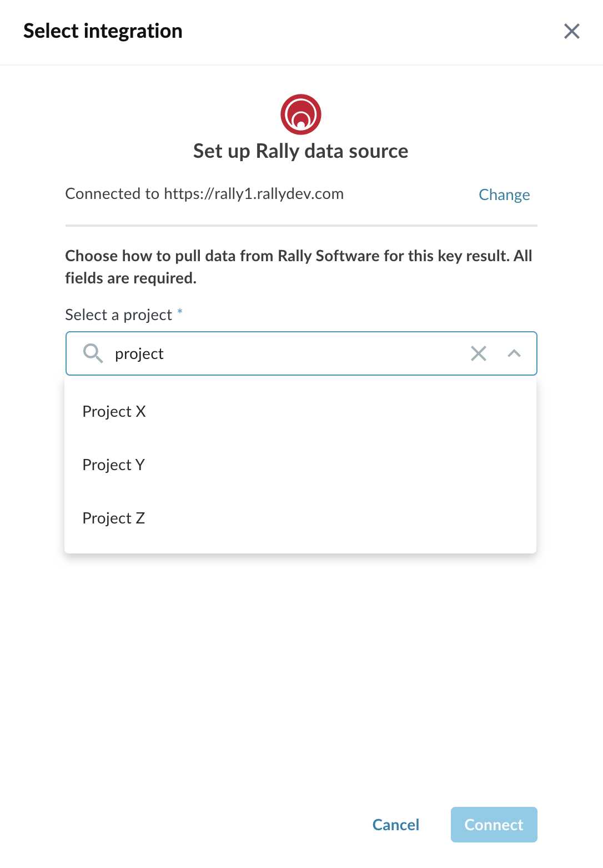This screenshot has width=603, height=868.
Task: Click the red Rally logo icon
Action: pyautogui.click(x=301, y=114)
